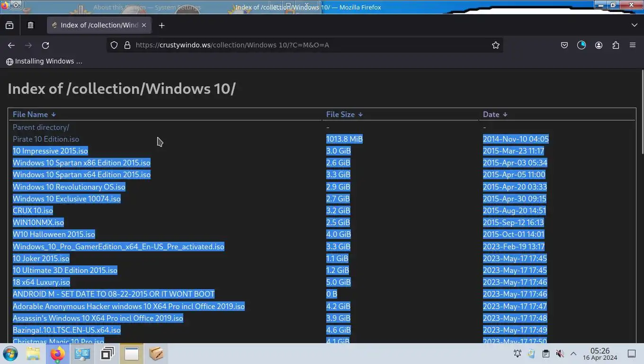644x364 pixels.
Task: Open Firefox account menu
Action: click(x=599, y=45)
